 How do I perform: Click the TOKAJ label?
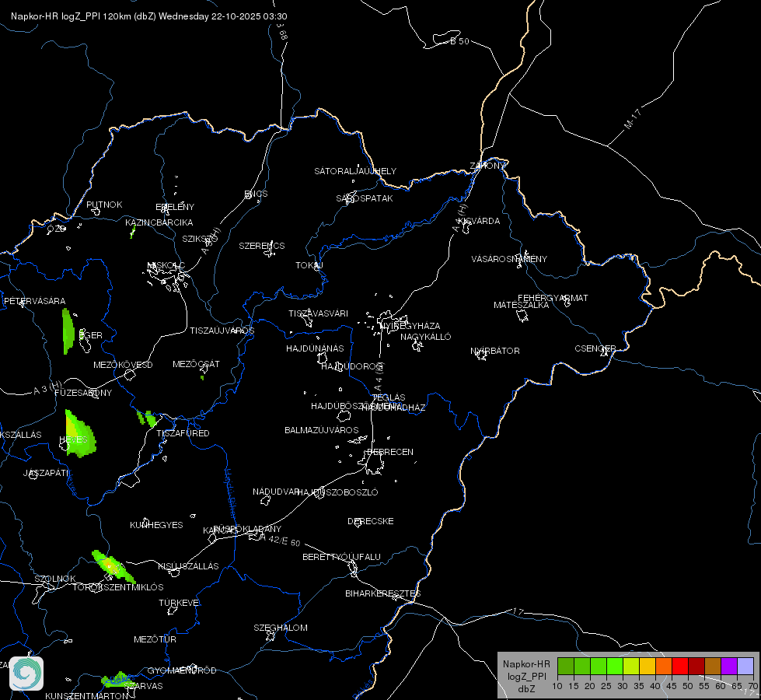pyautogui.click(x=309, y=265)
